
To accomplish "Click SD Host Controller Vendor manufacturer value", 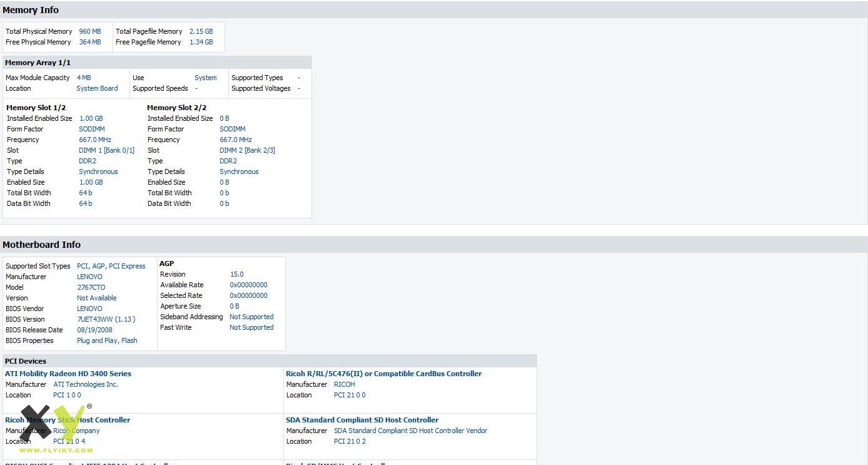I will tap(411, 431).
